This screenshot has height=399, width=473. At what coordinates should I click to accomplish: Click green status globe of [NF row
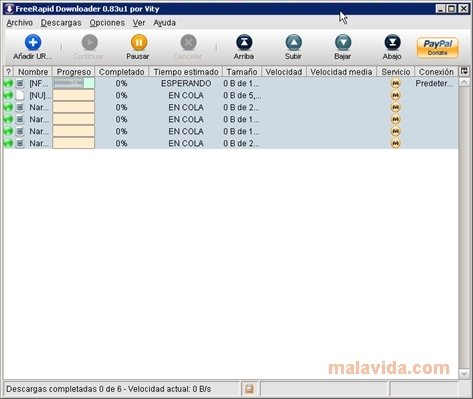[8, 83]
